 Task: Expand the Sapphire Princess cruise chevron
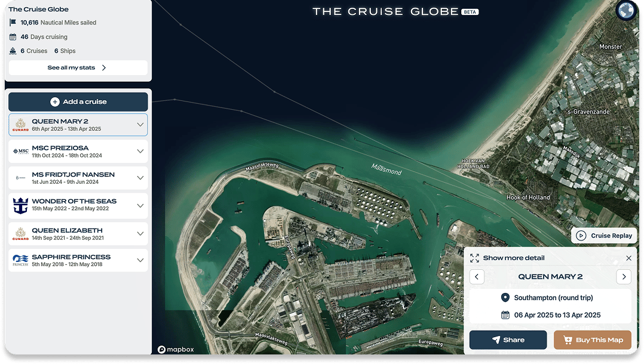(x=140, y=260)
